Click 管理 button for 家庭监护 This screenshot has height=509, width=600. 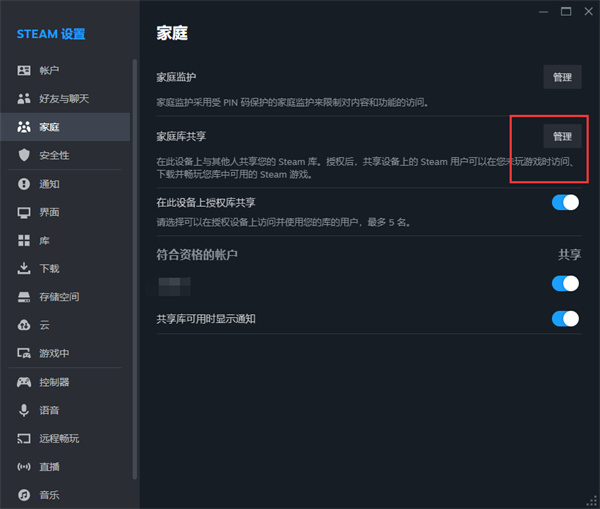[562, 77]
